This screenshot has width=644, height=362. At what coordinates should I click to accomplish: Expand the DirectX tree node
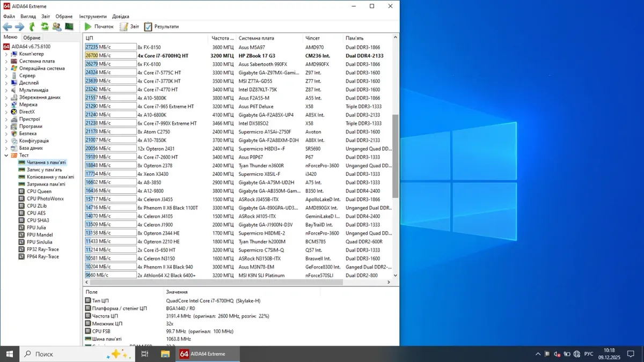point(6,112)
